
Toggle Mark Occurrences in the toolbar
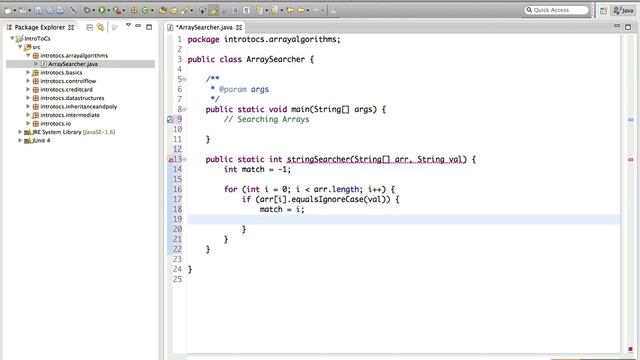point(213,10)
